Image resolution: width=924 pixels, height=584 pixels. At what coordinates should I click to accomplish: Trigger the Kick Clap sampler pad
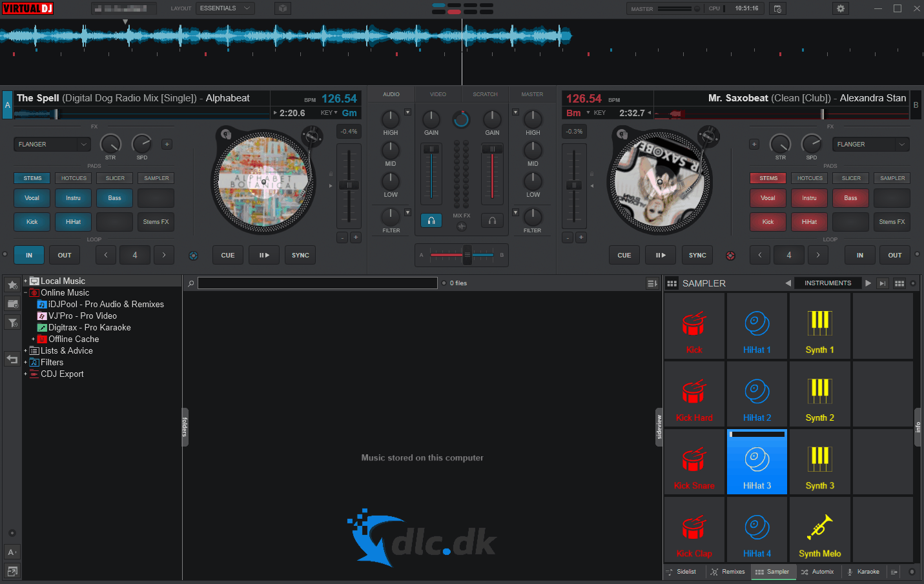tap(694, 529)
